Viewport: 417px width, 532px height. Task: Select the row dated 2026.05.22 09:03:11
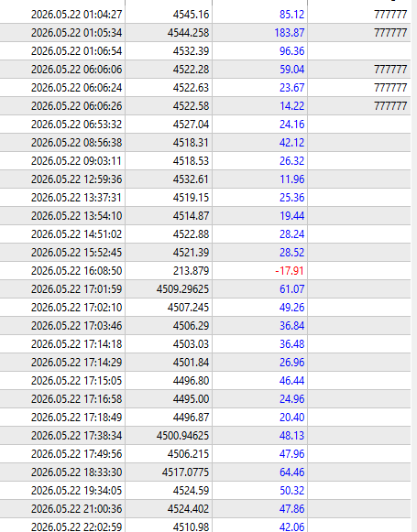205,161
